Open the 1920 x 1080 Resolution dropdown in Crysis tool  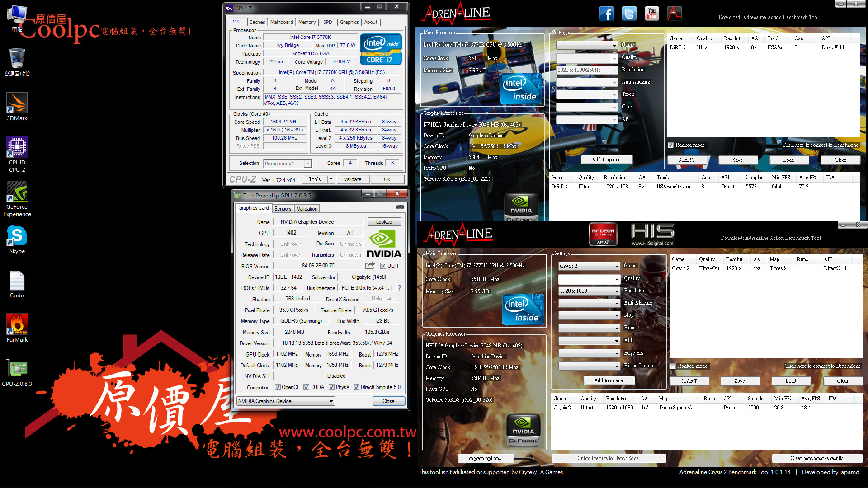point(589,291)
